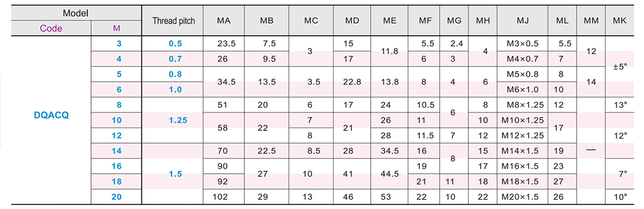Click the purple Code header label

51,28
